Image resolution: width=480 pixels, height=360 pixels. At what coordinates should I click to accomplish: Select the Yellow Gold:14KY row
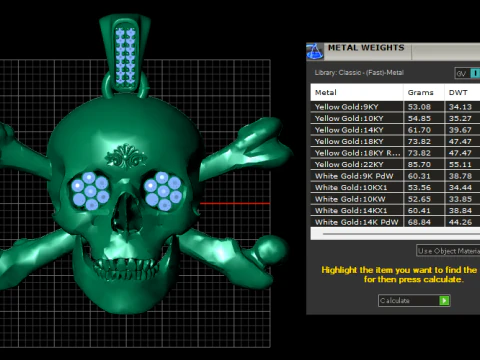(395, 130)
